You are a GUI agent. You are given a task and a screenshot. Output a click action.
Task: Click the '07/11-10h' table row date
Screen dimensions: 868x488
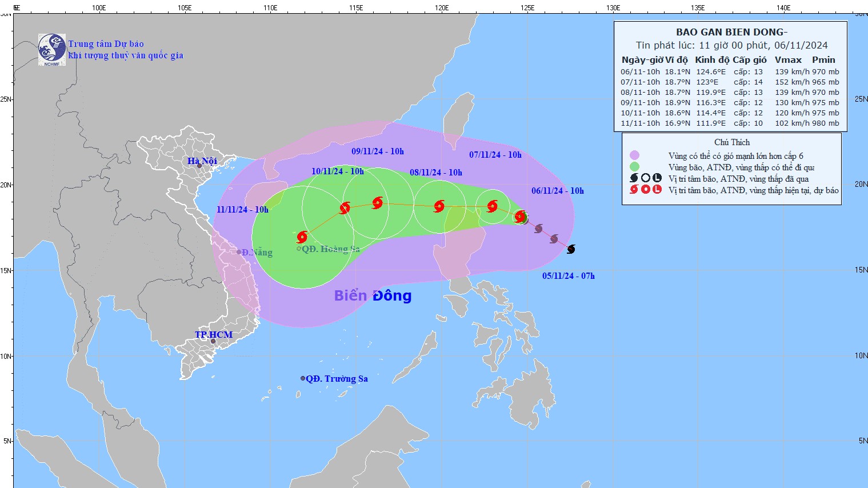pos(640,82)
